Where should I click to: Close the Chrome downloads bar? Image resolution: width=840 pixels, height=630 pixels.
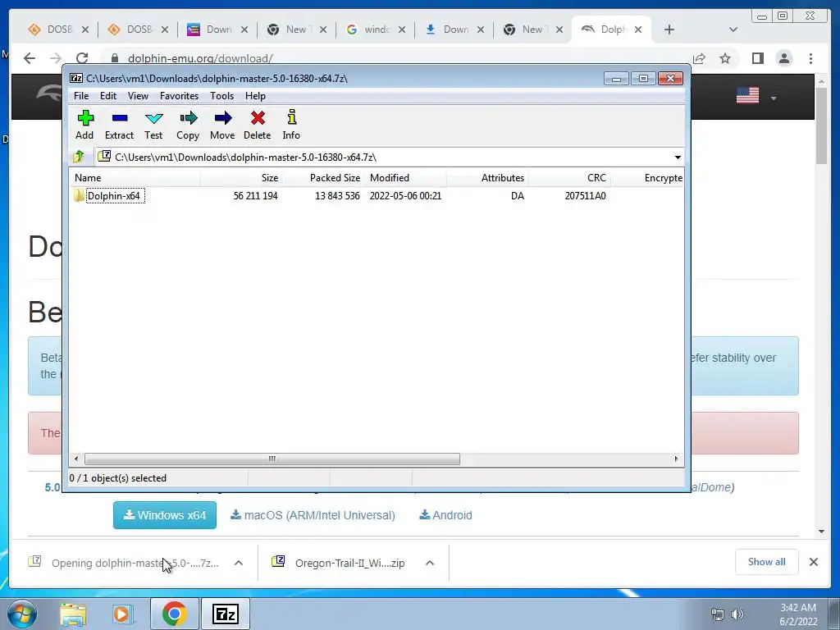tap(813, 562)
